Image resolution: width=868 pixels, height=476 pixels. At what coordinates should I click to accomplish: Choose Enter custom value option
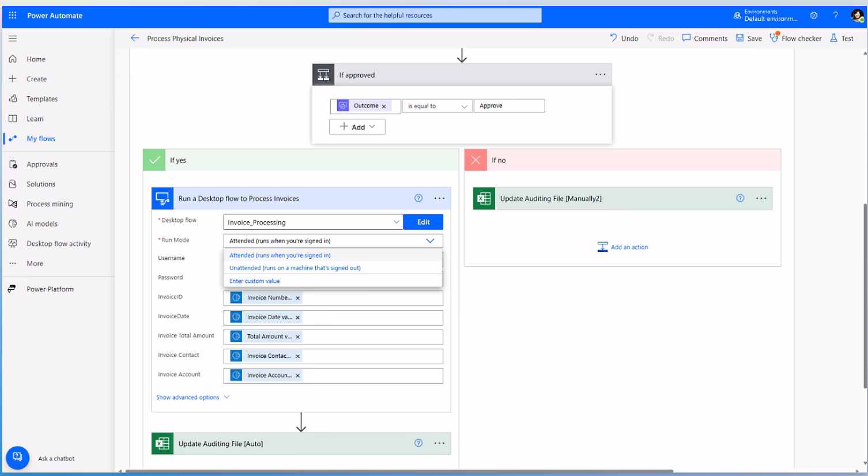pyautogui.click(x=333, y=281)
